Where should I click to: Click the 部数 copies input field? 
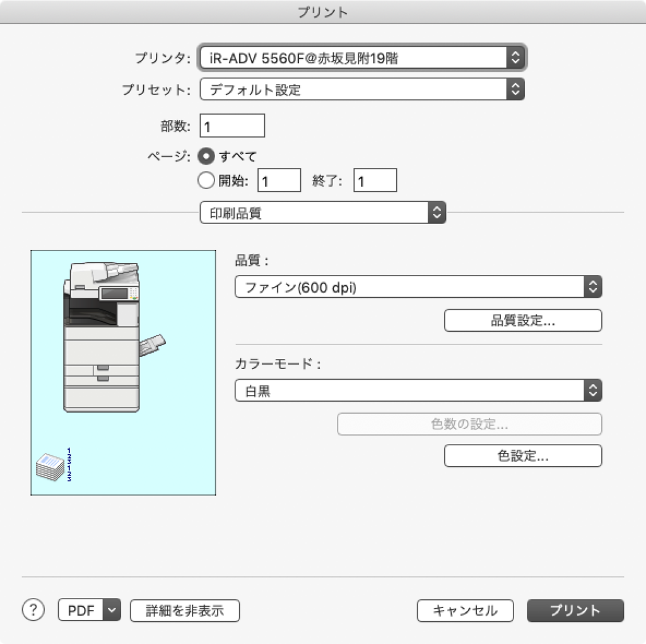[x=232, y=126]
